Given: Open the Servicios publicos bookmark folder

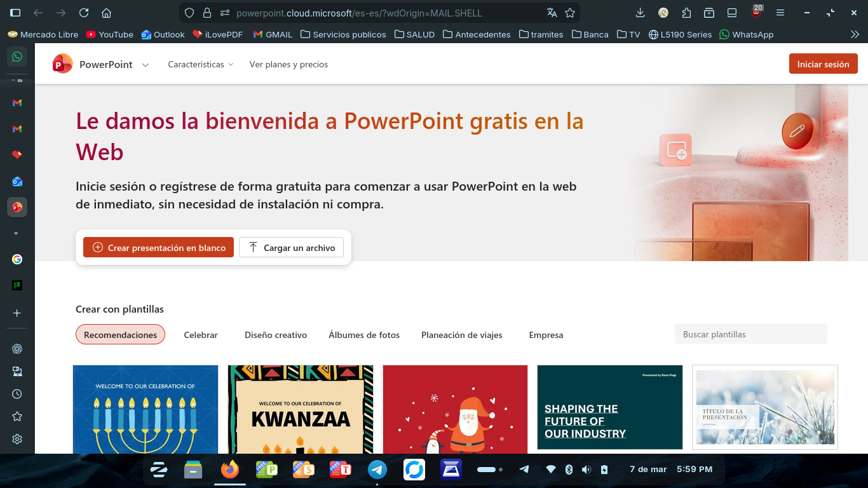Looking at the screenshot, I should click(x=343, y=34).
